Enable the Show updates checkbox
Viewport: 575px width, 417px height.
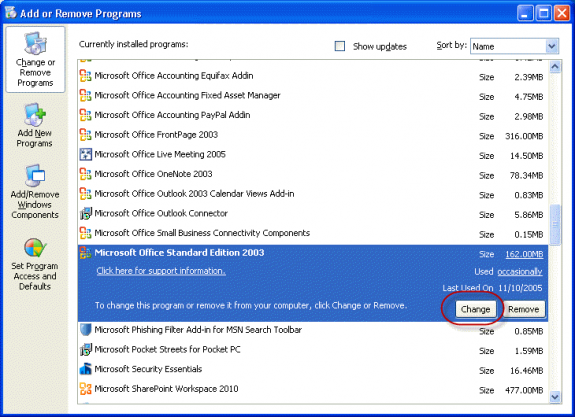[340, 46]
